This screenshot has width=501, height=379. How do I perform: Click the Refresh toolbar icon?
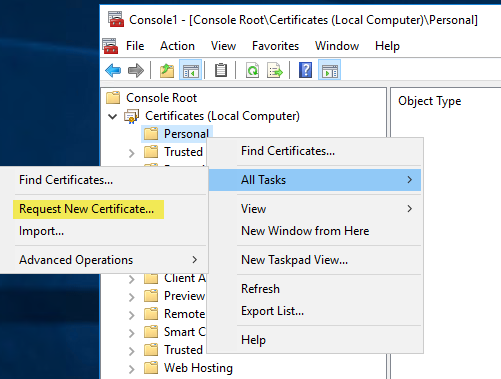pyautogui.click(x=252, y=71)
